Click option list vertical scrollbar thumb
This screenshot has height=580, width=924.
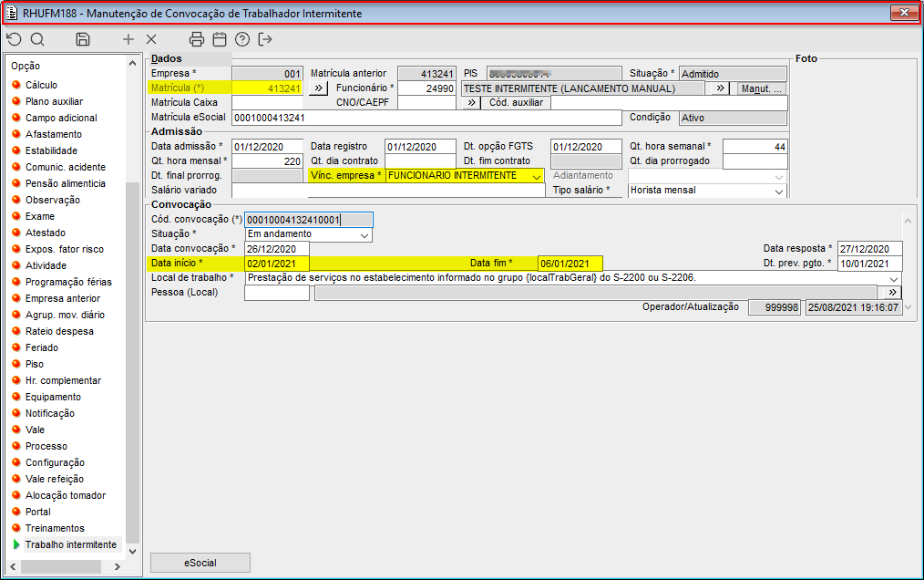[133, 363]
